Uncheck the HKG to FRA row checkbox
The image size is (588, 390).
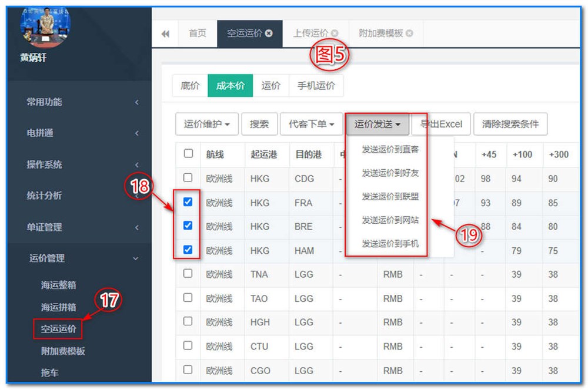[189, 203]
